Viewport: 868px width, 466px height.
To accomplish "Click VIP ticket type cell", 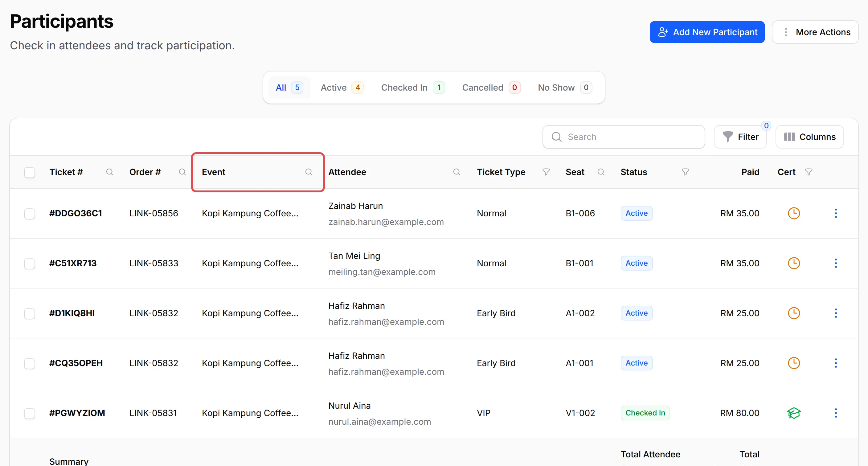I will (x=484, y=413).
